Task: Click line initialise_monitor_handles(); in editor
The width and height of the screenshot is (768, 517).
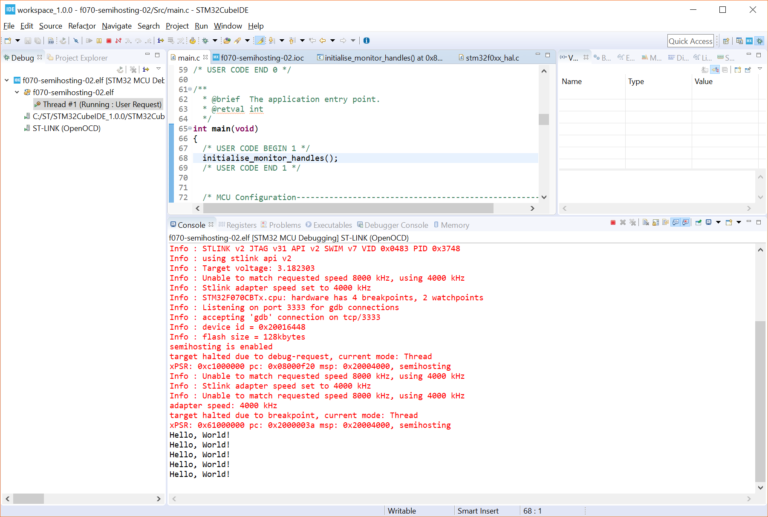Action: [x=270, y=158]
